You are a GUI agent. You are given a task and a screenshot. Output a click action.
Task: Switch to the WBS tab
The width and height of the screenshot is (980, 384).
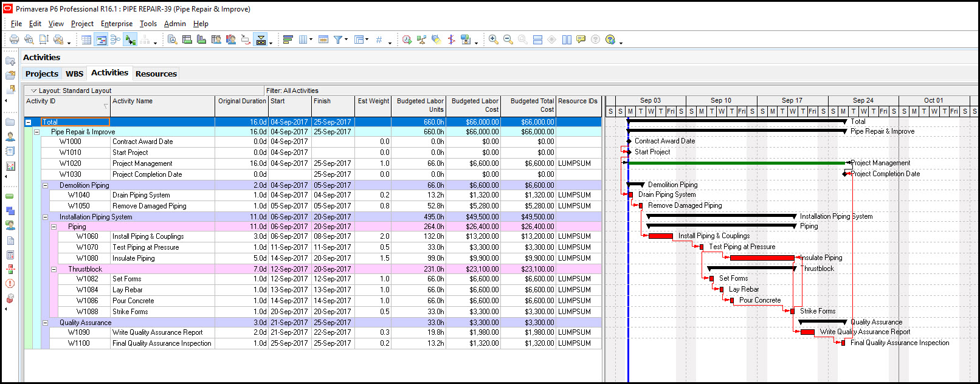[x=74, y=74]
